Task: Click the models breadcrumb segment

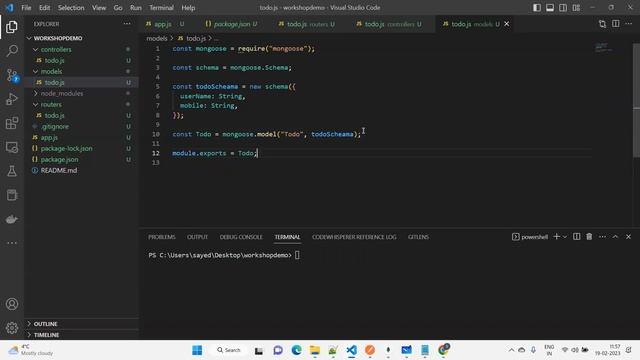Action: (157, 38)
